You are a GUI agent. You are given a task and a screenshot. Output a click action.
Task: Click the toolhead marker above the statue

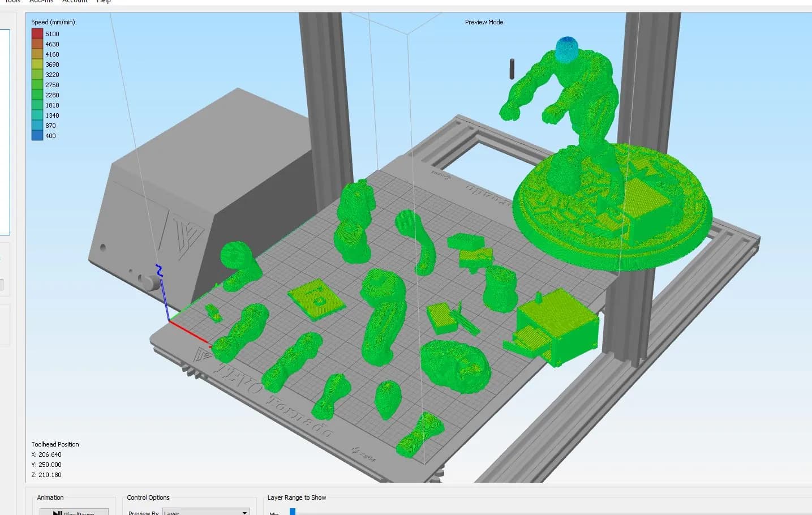pos(512,68)
